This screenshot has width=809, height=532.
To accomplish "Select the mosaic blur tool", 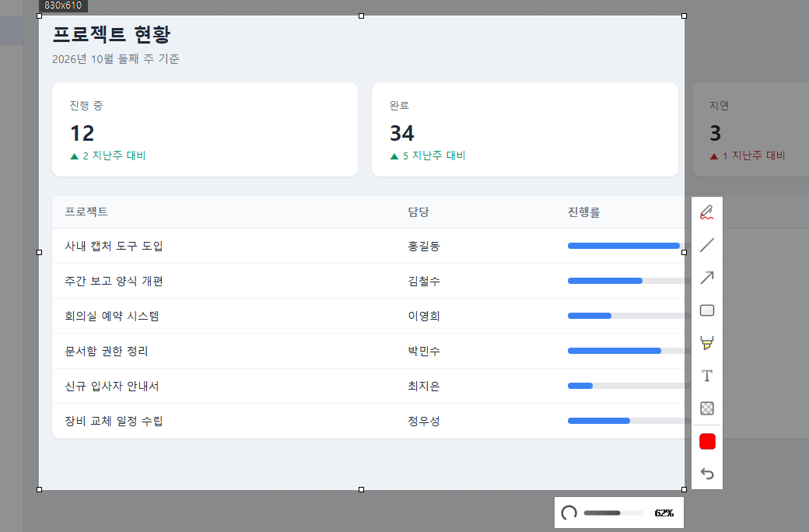I will click(707, 408).
